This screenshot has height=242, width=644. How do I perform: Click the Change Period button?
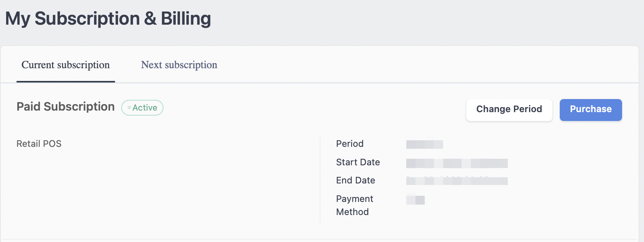coord(509,109)
